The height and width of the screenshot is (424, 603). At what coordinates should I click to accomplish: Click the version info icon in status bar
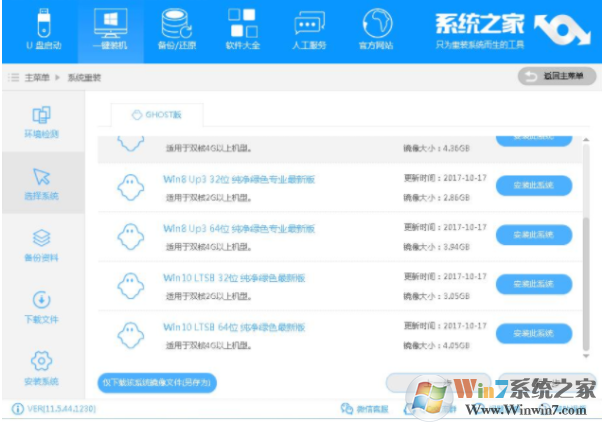[17, 409]
